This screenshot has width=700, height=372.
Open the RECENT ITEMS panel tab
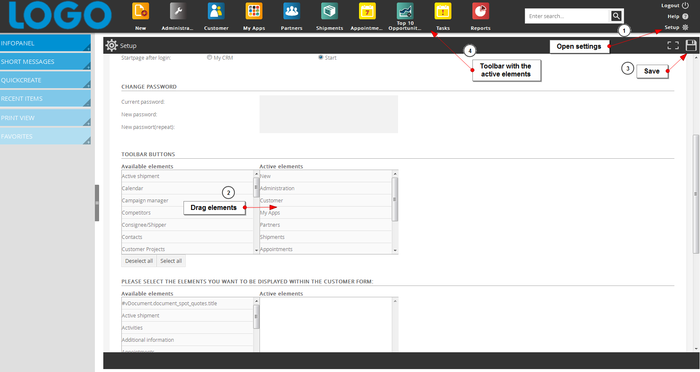pyautogui.click(x=45, y=99)
